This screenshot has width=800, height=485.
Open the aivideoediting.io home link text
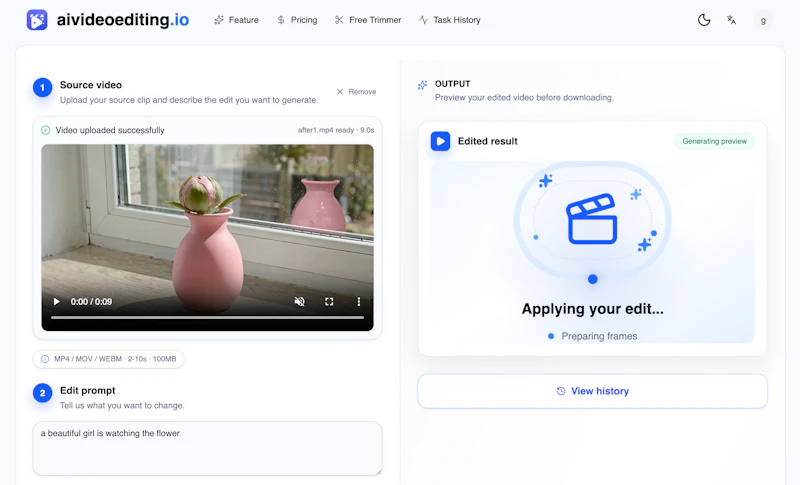point(122,20)
